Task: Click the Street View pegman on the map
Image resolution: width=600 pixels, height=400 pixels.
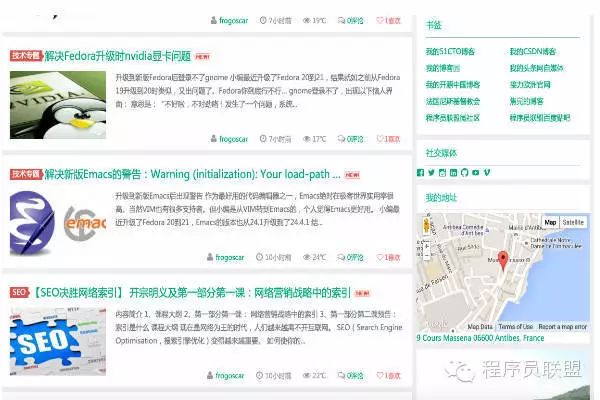Action: [x=426, y=225]
